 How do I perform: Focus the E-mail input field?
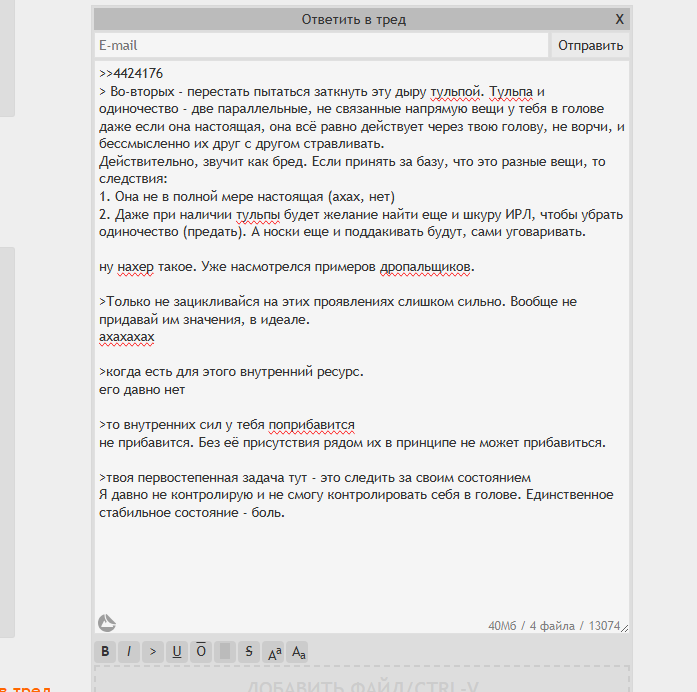(x=321, y=45)
